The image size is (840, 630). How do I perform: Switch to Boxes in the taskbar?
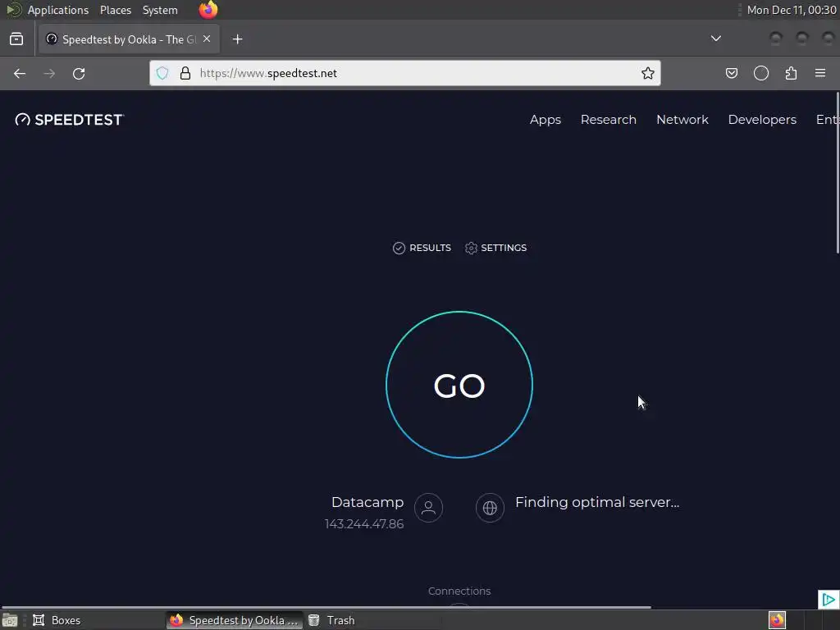57,620
